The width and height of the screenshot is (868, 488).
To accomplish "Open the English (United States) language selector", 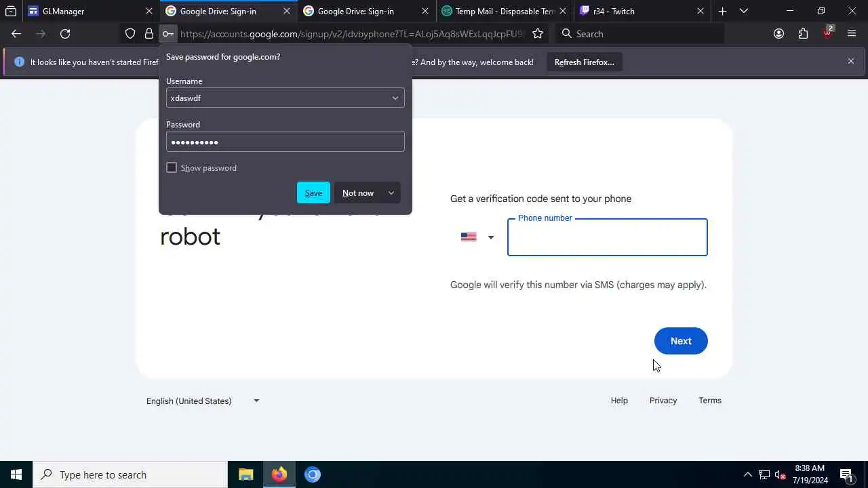I will click(203, 401).
